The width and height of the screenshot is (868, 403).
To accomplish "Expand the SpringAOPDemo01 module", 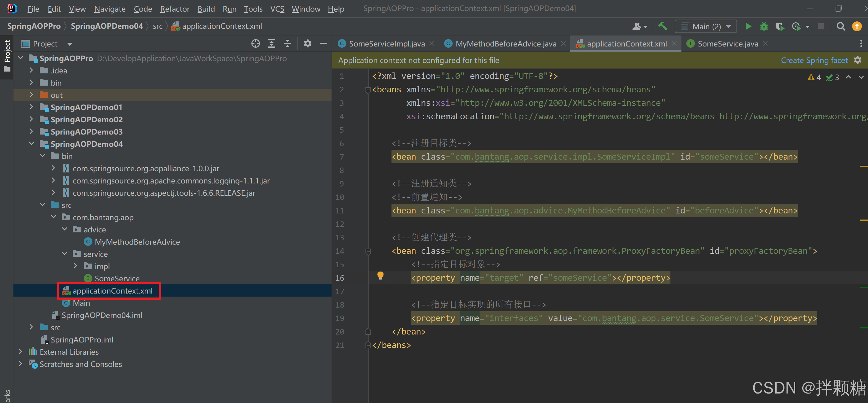I will click(x=31, y=107).
